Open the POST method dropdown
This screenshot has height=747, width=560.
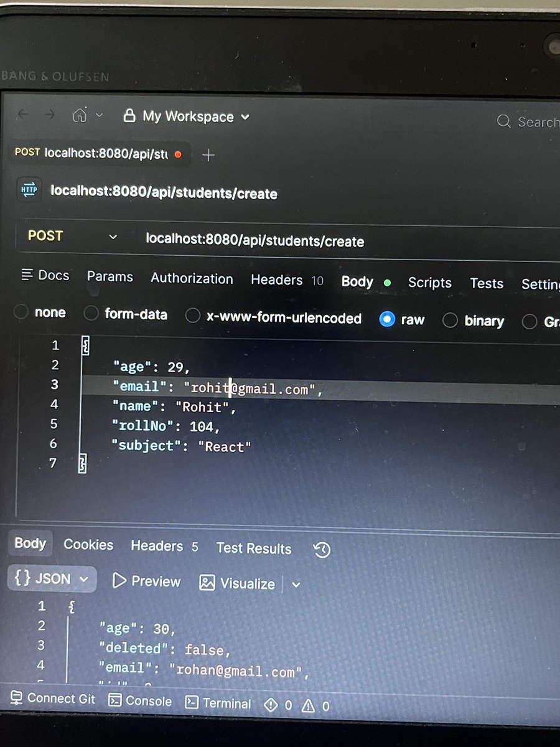pos(72,236)
